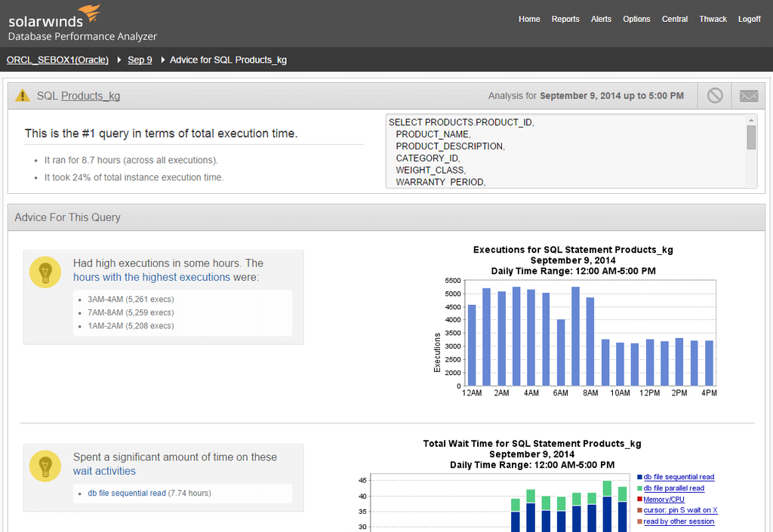Click db file sequential read in chart legend
Screen dimensions: 773x532
pos(679,477)
